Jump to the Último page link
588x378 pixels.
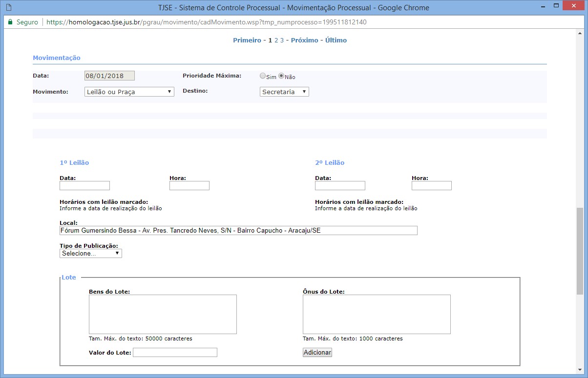[336, 40]
